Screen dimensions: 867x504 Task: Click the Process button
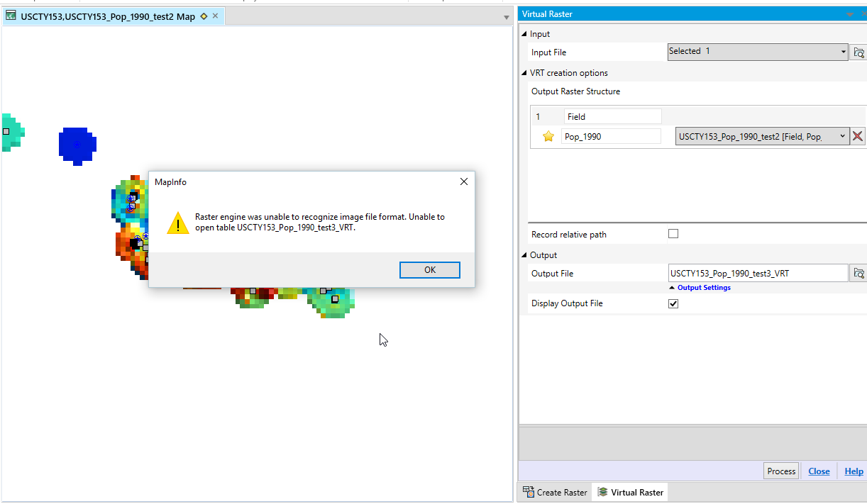(x=780, y=471)
